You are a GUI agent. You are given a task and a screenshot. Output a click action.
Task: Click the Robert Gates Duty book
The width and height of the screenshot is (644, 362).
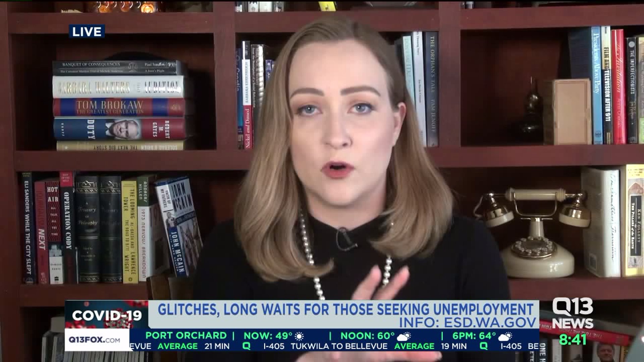(x=119, y=129)
